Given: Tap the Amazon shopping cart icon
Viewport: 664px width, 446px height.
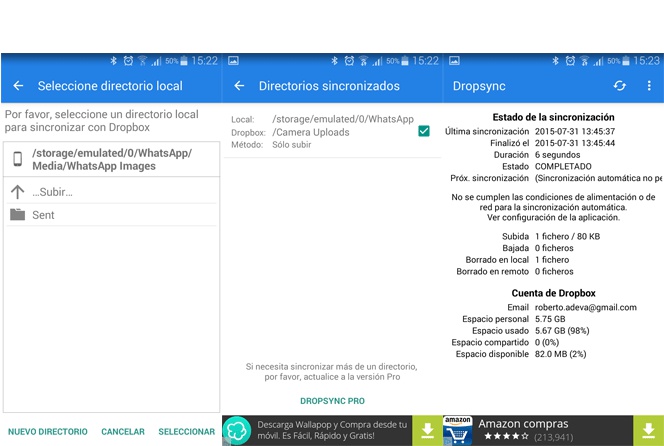Looking at the screenshot, I should point(458,431).
